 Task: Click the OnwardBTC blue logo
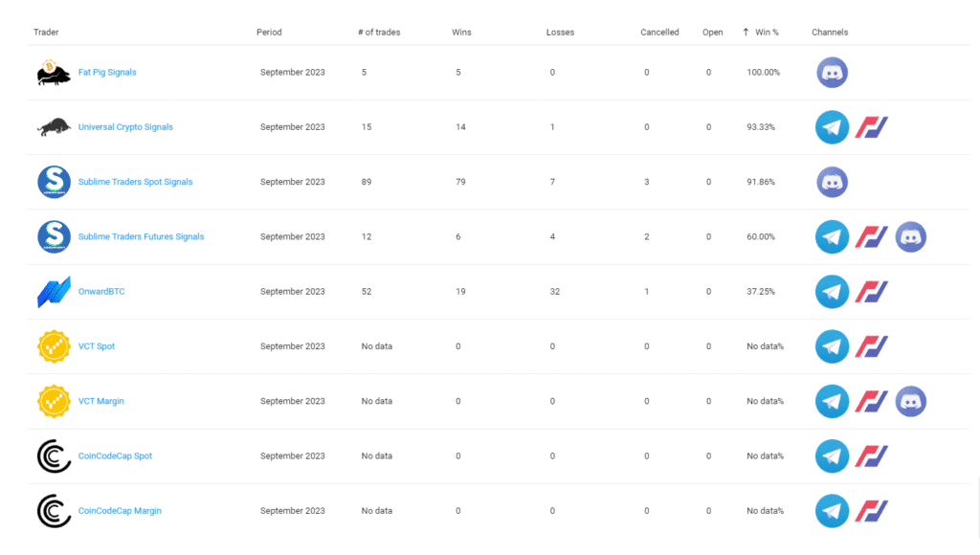pyautogui.click(x=54, y=292)
